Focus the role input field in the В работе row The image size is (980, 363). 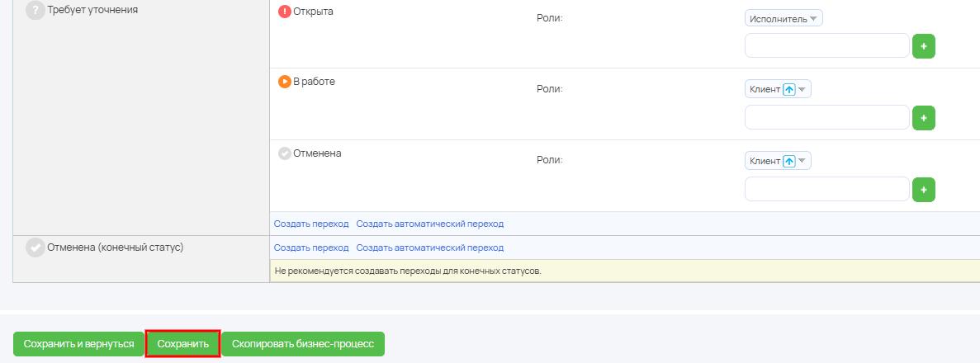tap(826, 118)
